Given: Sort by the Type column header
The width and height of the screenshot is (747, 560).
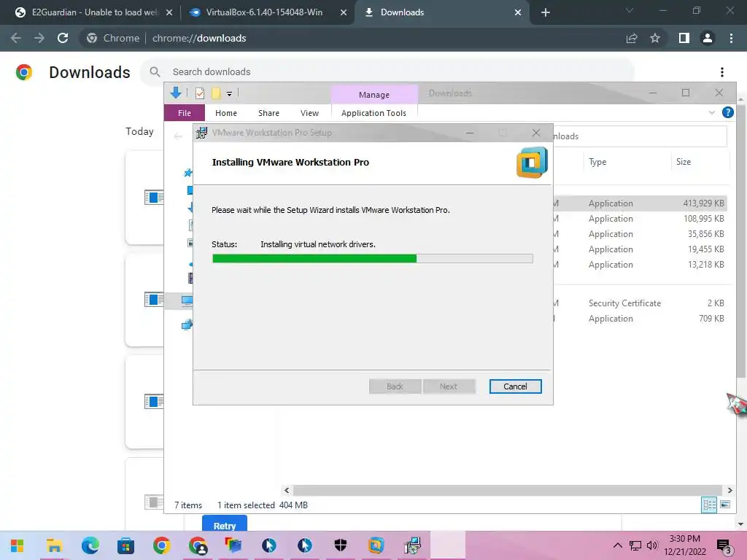Looking at the screenshot, I should point(597,162).
